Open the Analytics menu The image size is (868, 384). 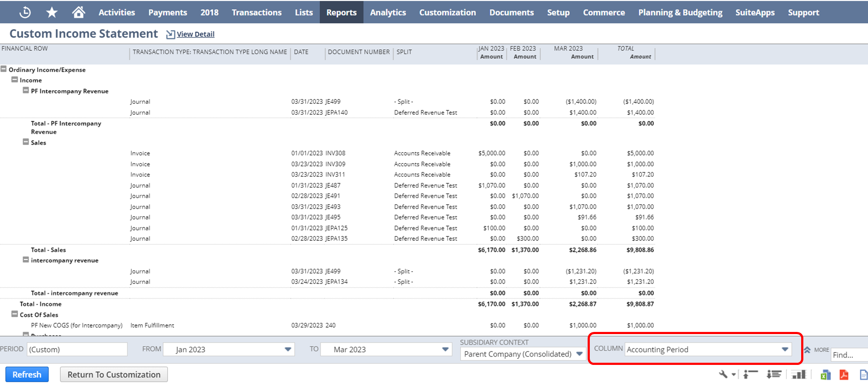click(x=388, y=13)
